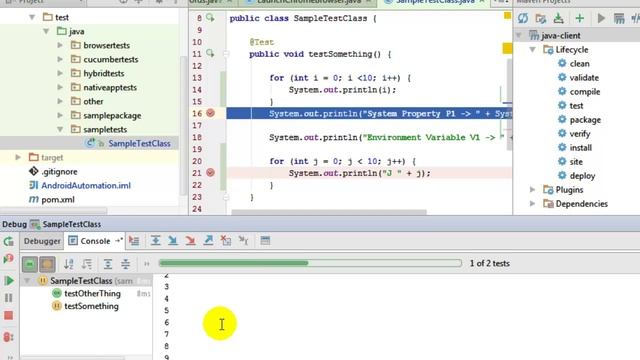
Task: Show execution point icon
Action: coord(134,241)
